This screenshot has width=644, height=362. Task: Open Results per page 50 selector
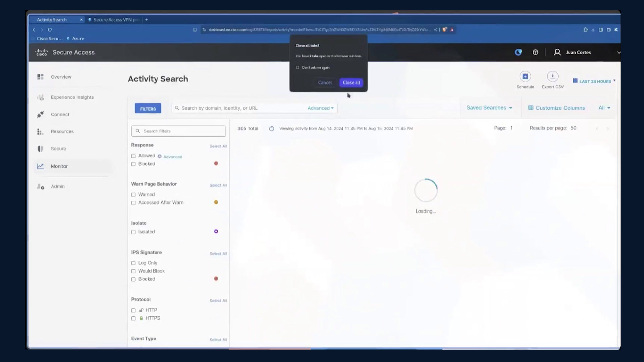574,128
